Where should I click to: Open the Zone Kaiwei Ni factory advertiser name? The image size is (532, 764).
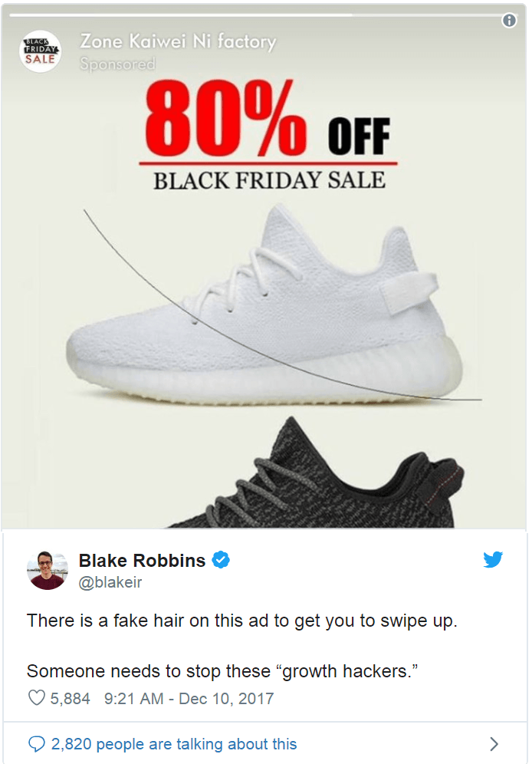click(178, 42)
